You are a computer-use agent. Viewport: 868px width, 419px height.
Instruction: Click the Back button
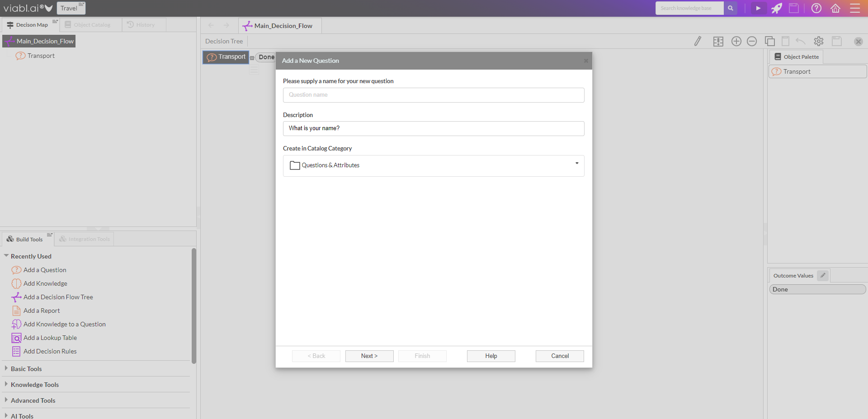click(x=316, y=356)
